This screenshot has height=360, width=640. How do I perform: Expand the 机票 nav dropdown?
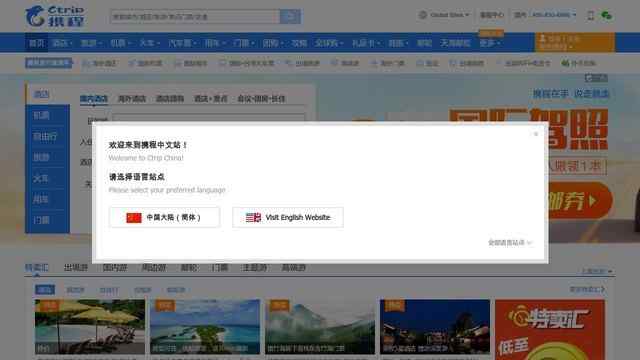(x=120, y=43)
